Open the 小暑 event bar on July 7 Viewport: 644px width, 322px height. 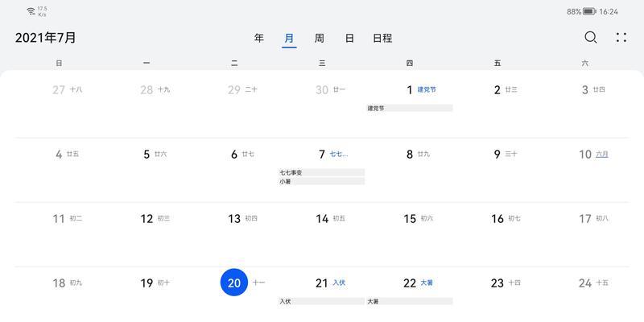[321, 181]
